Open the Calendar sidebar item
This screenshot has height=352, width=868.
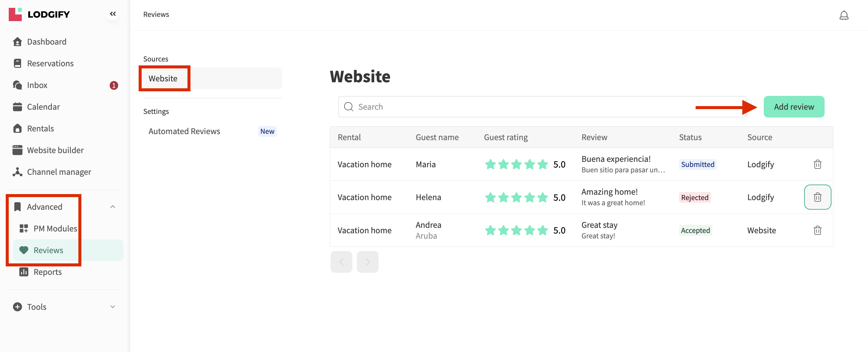click(x=43, y=107)
